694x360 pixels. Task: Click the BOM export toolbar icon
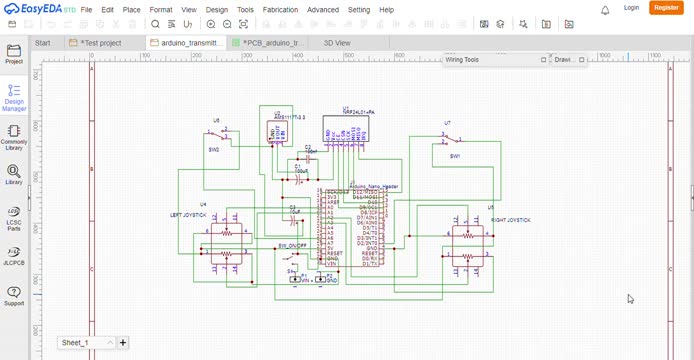(546, 24)
